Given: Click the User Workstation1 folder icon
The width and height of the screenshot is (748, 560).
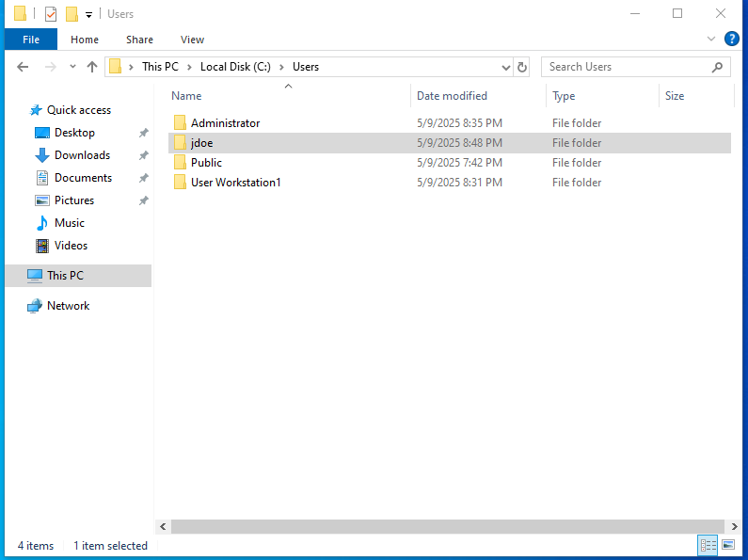Looking at the screenshot, I should pyautogui.click(x=180, y=183).
